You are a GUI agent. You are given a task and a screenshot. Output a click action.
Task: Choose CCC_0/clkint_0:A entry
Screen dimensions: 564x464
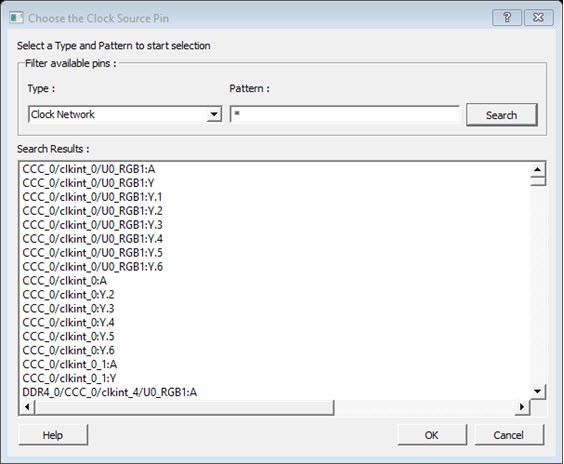point(65,281)
